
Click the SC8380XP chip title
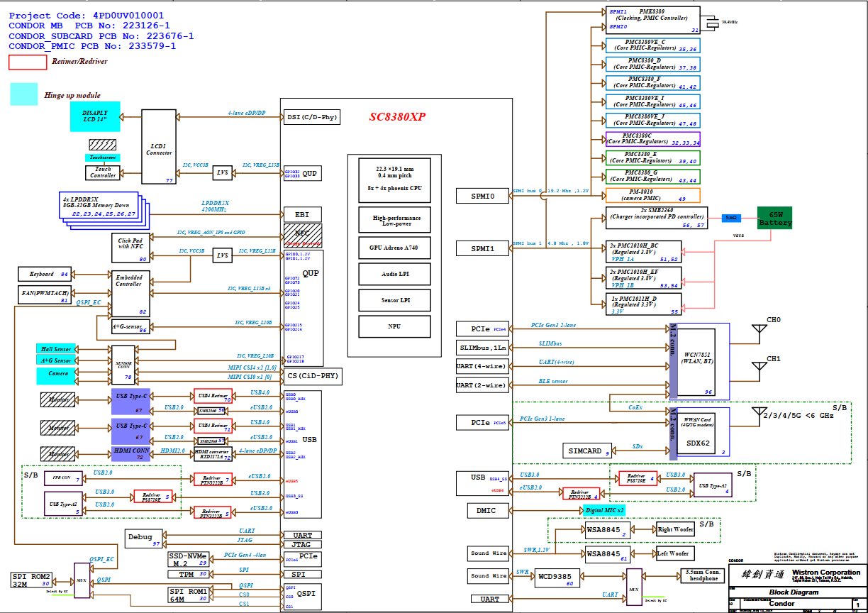click(397, 117)
